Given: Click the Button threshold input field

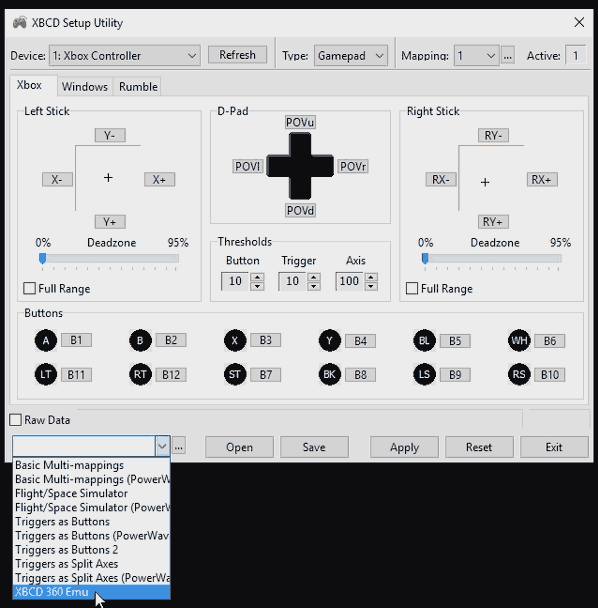Looking at the screenshot, I should tap(235, 281).
